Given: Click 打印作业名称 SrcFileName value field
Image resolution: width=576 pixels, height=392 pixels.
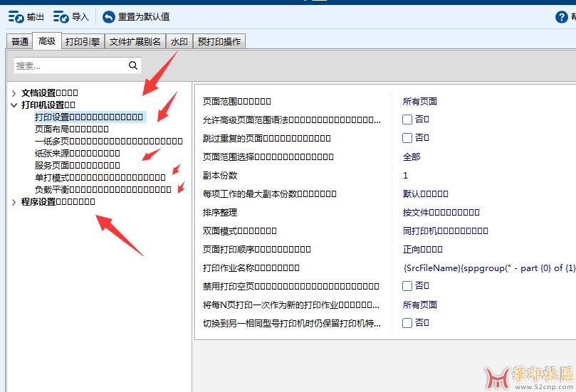Looking at the screenshot, I should click(x=489, y=268).
